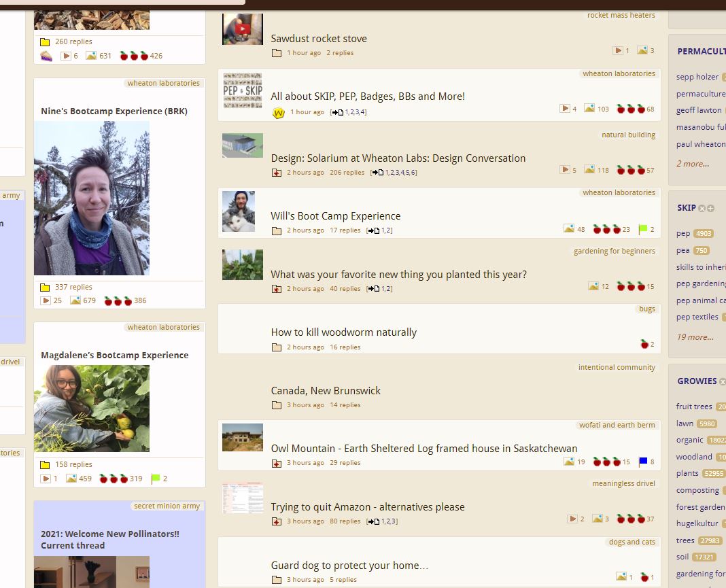Click the hot-topic folder icon on Trying to quit Amazon
This screenshot has width=726, height=588.
tap(277, 522)
